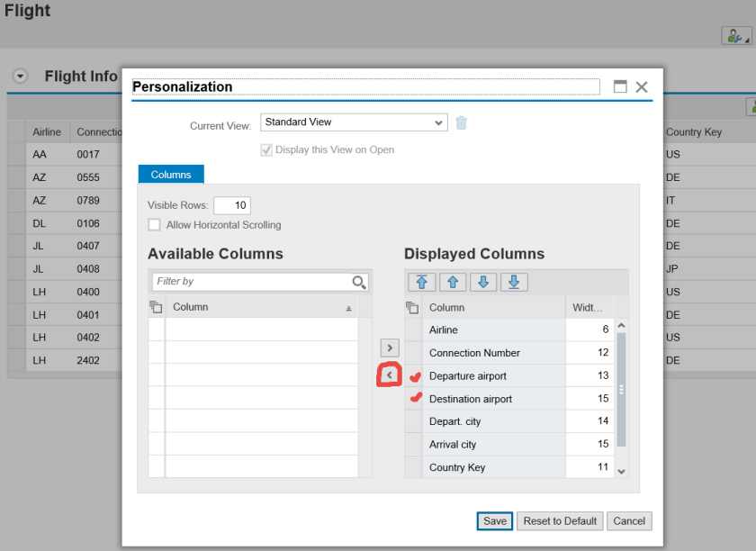Click the add column right-arrow button
Screen dimensions: 756x551
point(389,348)
